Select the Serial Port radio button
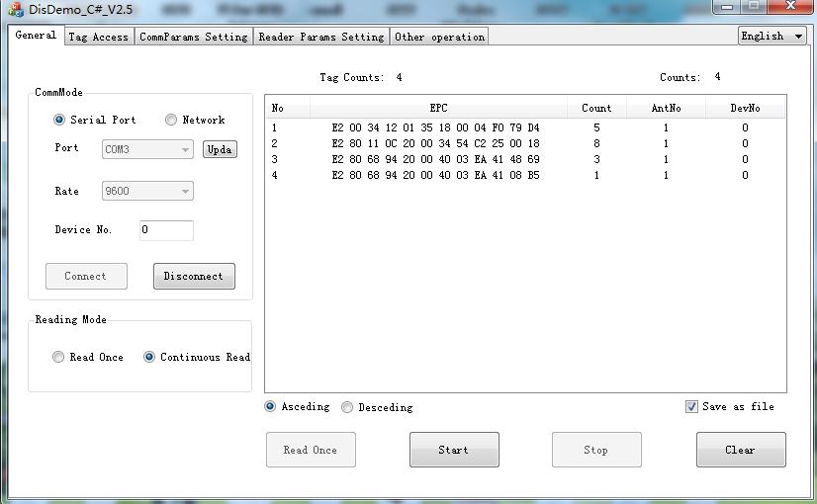The image size is (817, 504). click(59, 120)
